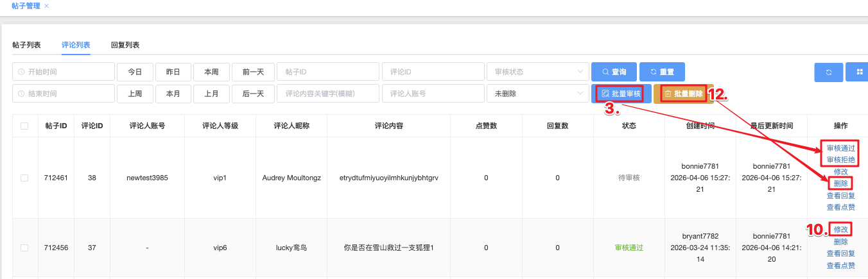Switch to the 帖子列表 tab
The height and width of the screenshot is (279, 868).
click(26, 45)
